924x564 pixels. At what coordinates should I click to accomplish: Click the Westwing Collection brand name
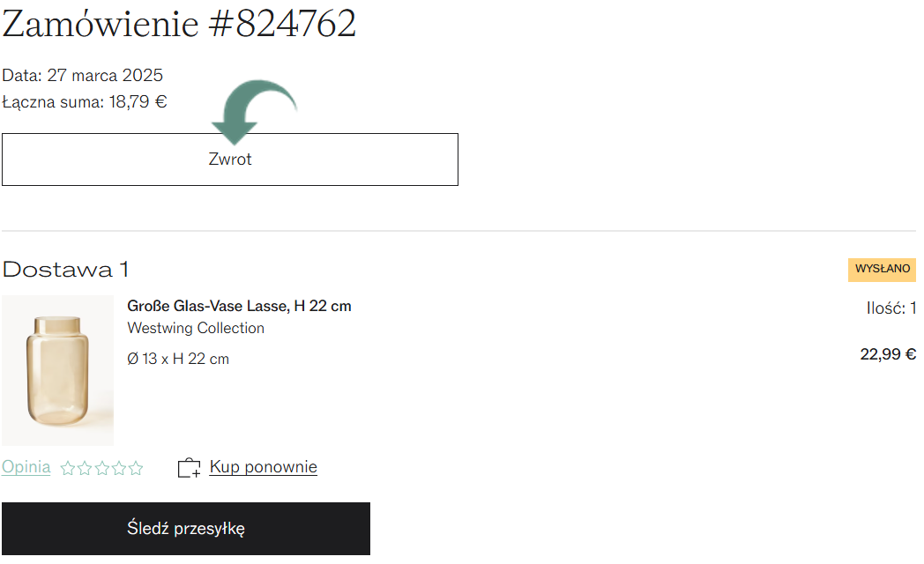196,328
